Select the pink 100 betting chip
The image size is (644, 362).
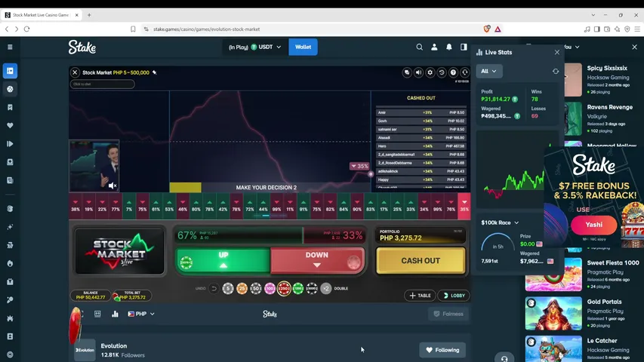(x=270, y=289)
